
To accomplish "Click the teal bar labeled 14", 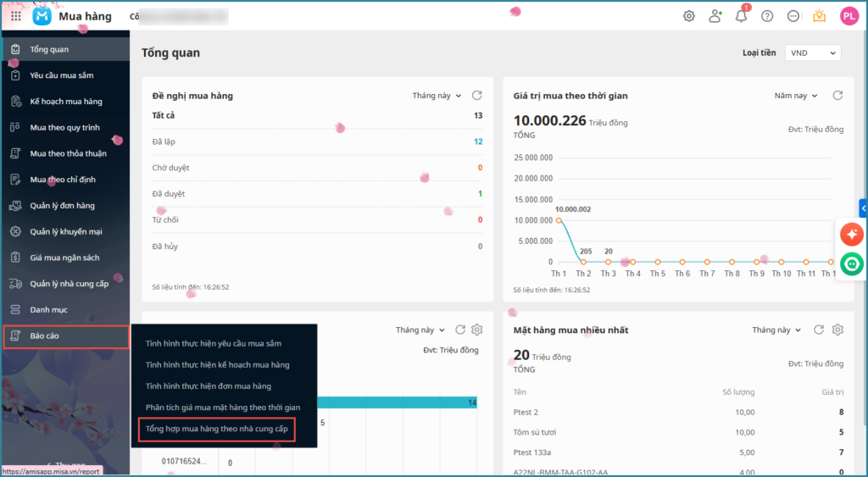I will [398, 402].
